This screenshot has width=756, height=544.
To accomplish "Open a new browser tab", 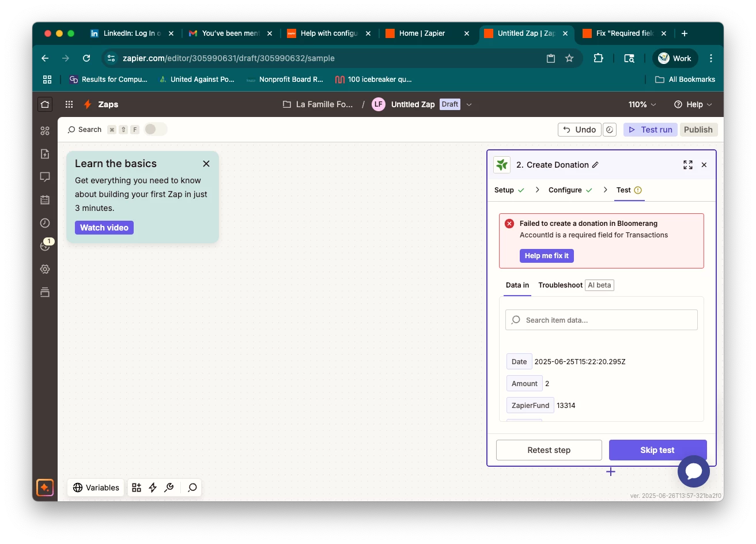I will 685,33.
